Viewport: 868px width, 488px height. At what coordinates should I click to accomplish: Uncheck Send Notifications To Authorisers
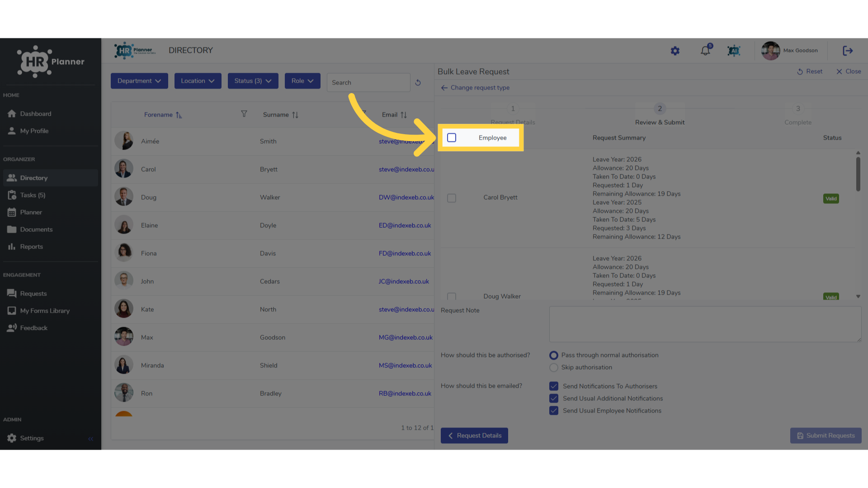point(554,386)
